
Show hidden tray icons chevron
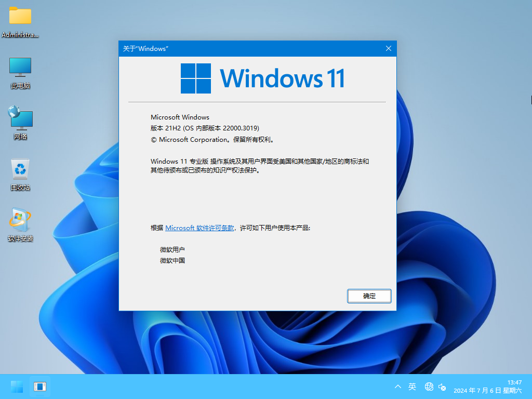[x=398, y=387]
